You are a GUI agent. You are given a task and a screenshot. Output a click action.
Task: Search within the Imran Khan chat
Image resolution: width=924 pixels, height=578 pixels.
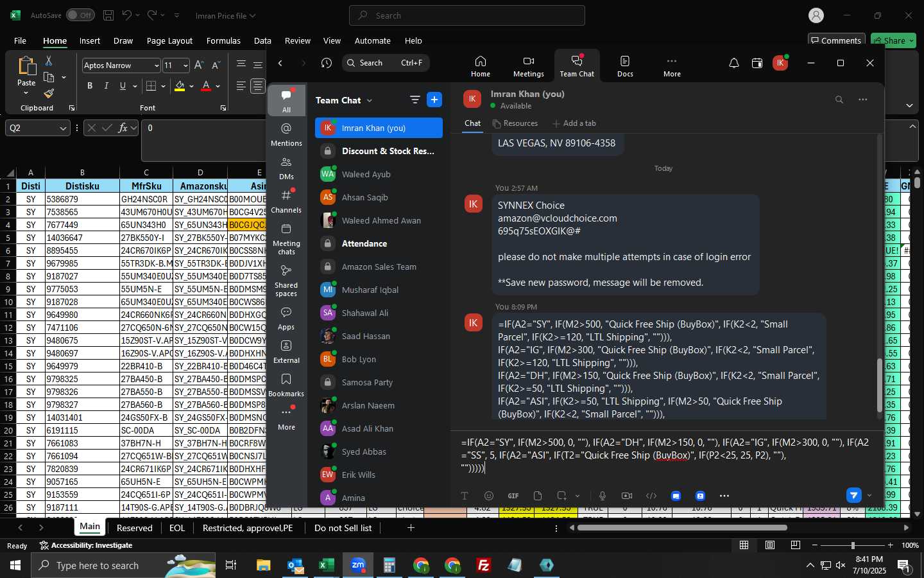[839, 100]
